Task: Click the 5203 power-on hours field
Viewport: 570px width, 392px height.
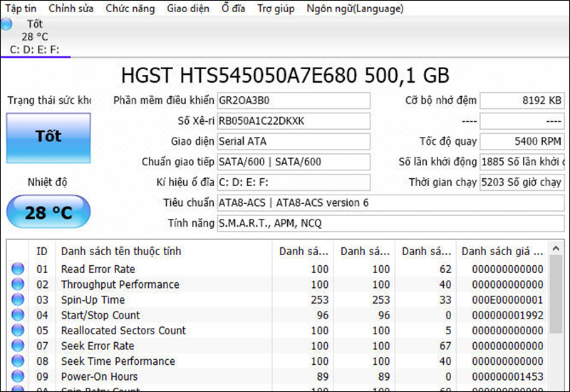Action: tap(522, 182)
